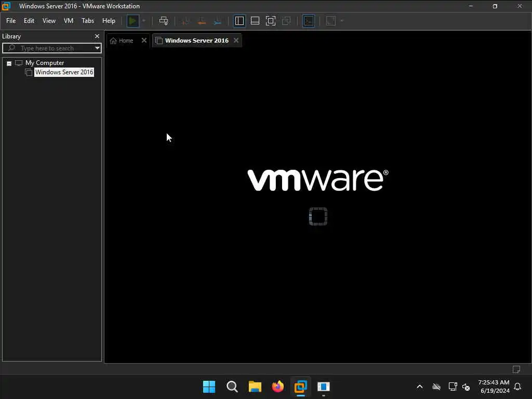The image size is (532, 399).
Task: Open the Edit menu
Action: point(29,21)
